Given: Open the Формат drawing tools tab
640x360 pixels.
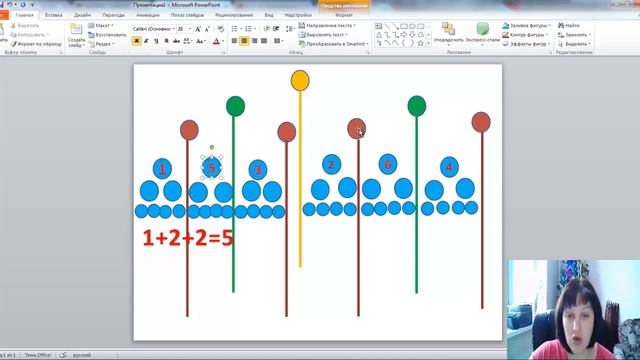Looking at the screenshot, I should (344, 15).
